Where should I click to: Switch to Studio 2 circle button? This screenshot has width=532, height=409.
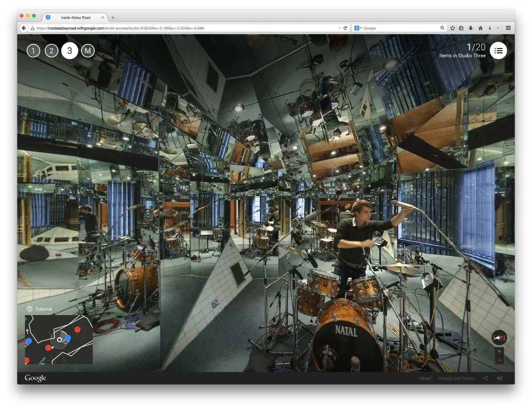click(51, 51)
